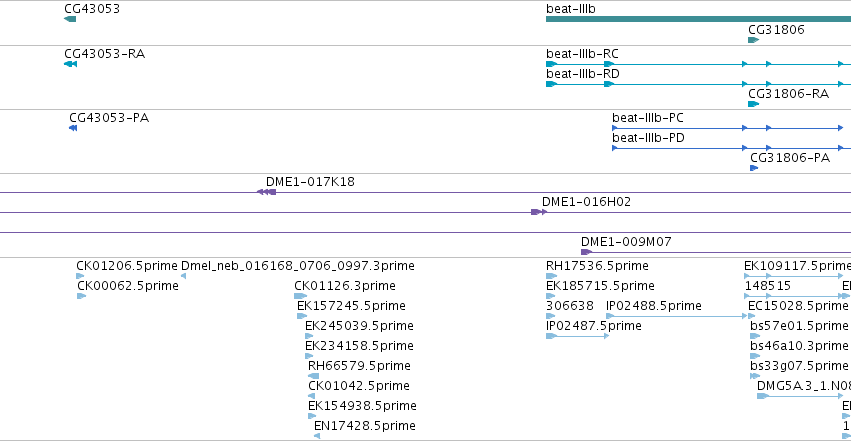Screen dimensions: 851x441
Task: Click the EC15028.5prime EST label
Action: point(798,306)
